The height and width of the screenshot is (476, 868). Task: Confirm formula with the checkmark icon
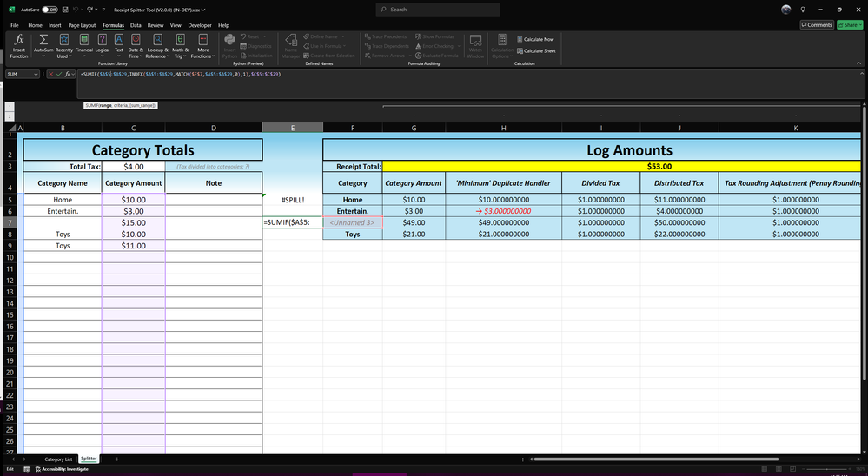(x=59, y=74)
